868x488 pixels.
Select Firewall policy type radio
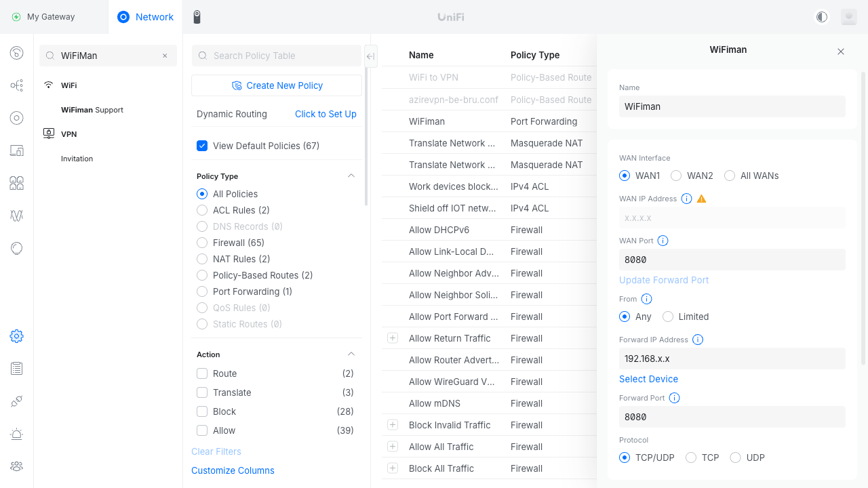(202, 243)
